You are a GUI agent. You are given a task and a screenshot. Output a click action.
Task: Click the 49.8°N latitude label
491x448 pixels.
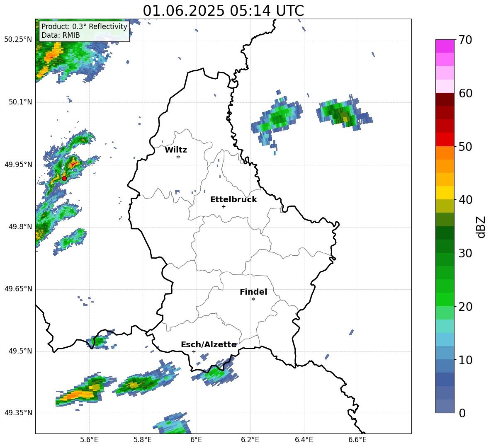point(20,227)
